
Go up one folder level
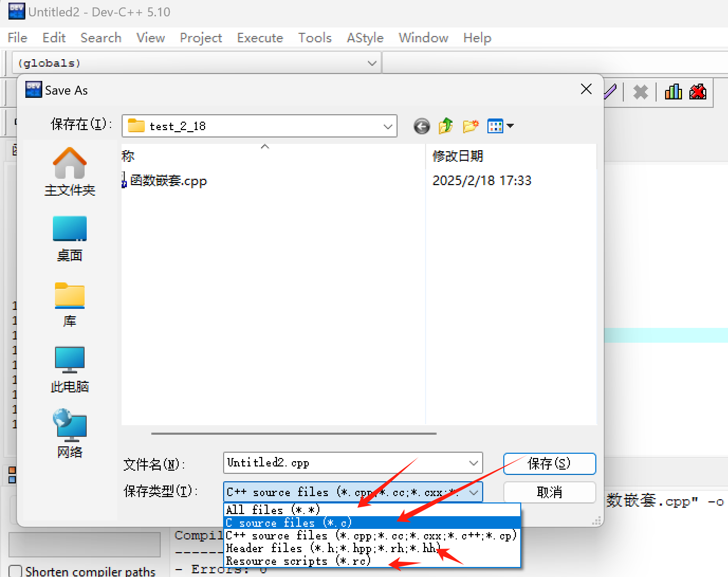(446, 126)
